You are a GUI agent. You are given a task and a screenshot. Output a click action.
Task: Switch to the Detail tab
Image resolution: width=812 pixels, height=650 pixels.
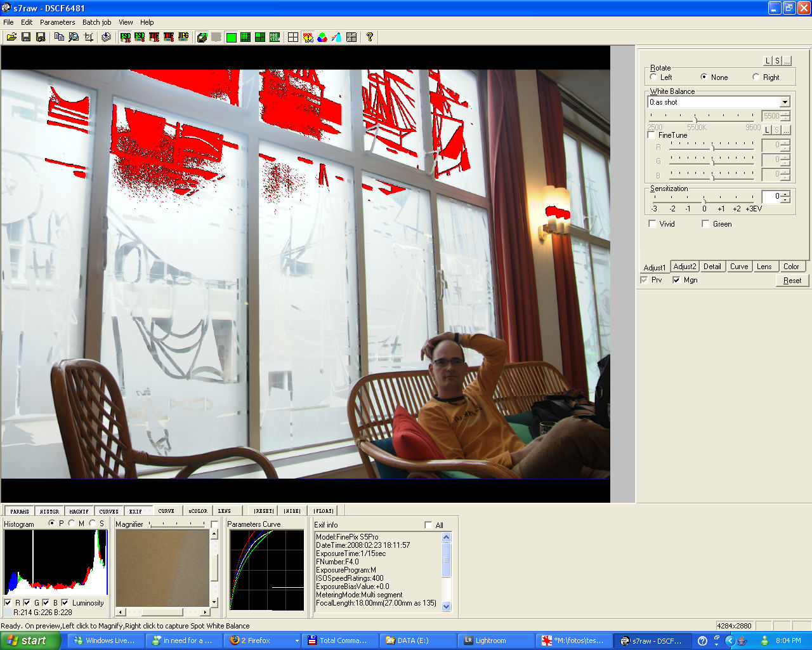tap(712, 267)
